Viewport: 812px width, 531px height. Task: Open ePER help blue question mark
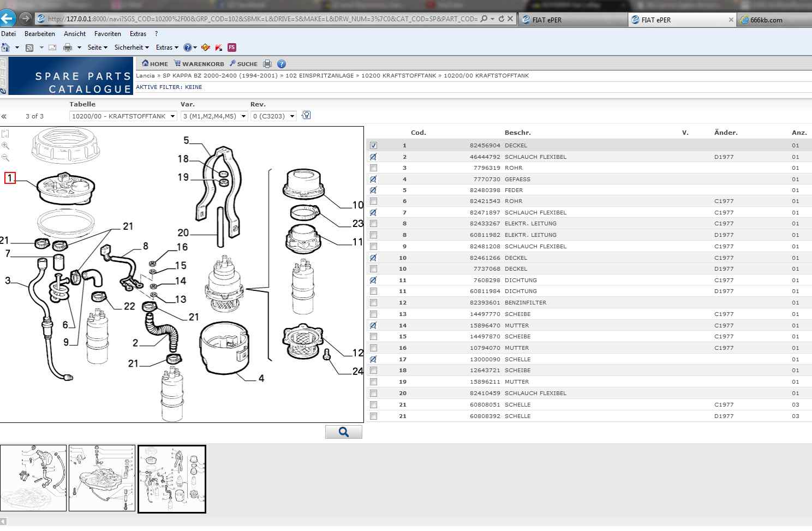pyautogui.click(x=282, y=64)
